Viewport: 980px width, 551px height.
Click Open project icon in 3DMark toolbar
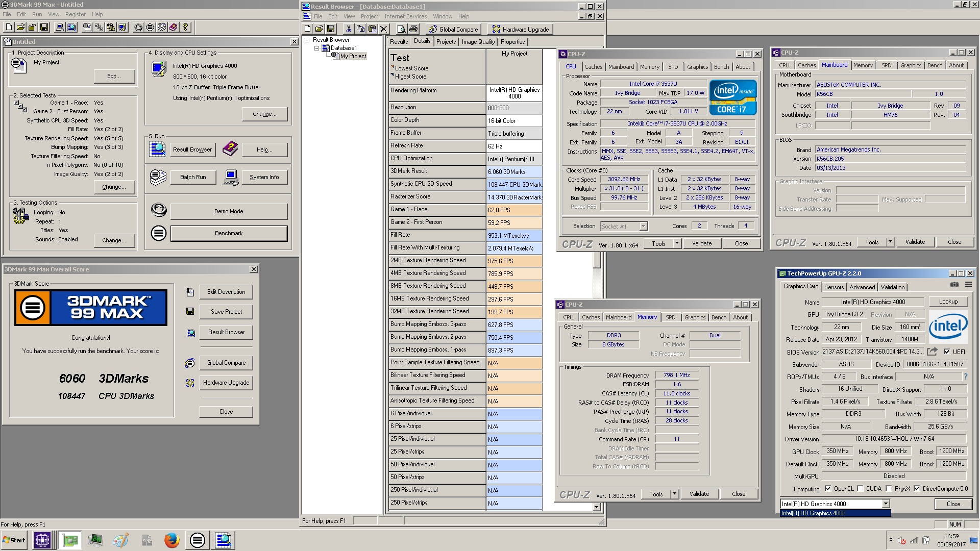(x=20, y=27)
